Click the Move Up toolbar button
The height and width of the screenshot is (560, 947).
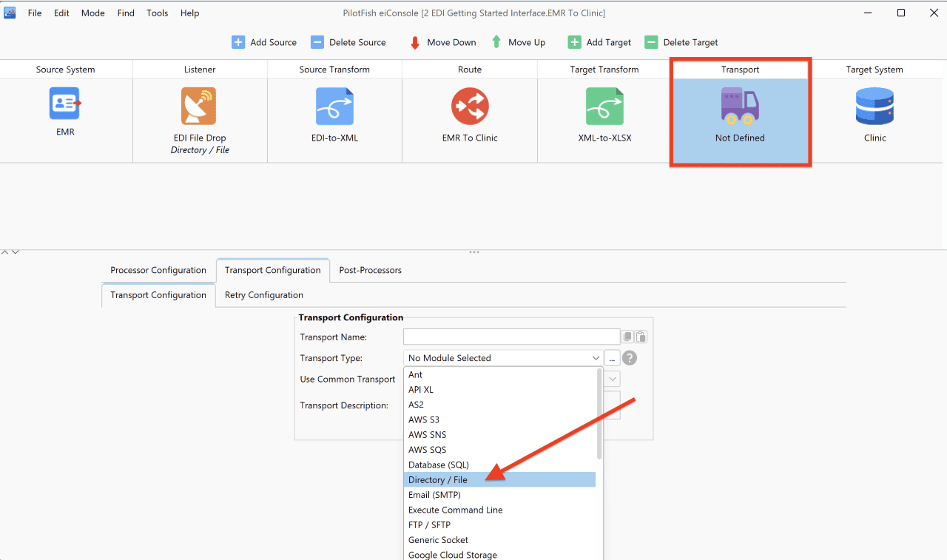coord(518,42)
